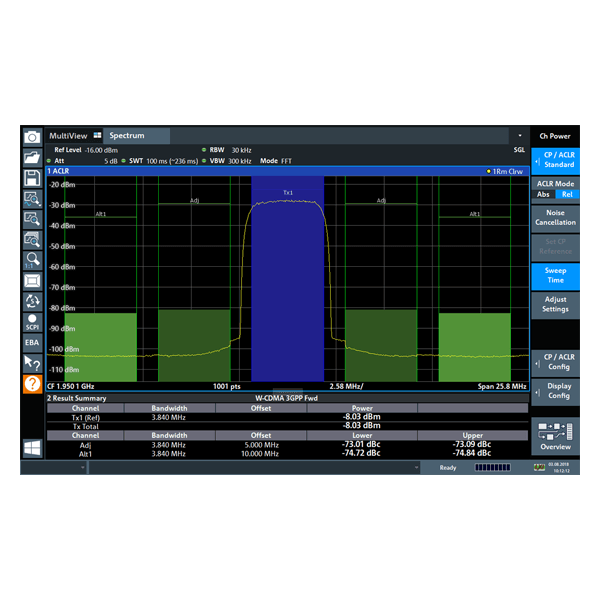Click the Mode FFT setting
The image size is (600, 600).
tap(276, 161)
